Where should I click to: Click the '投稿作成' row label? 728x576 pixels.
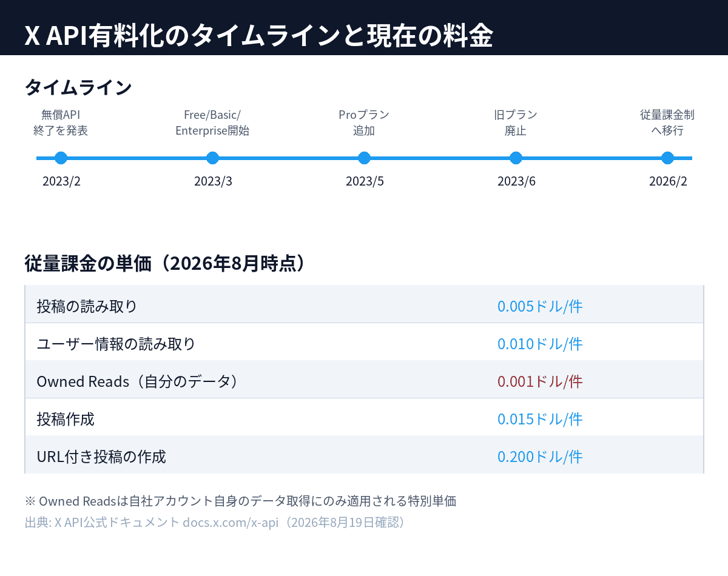pos(66,419)
